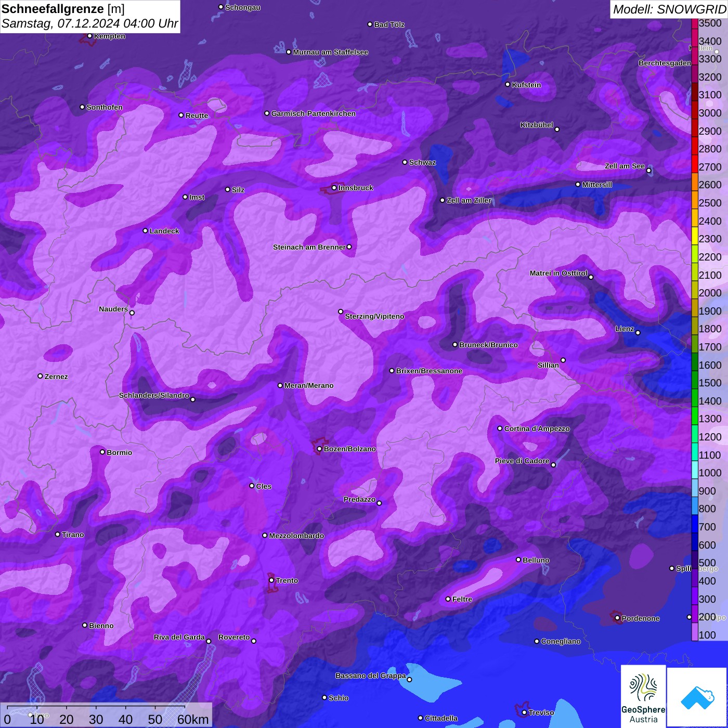728x728 pixels.
Task: Click the 'Schneefallgrenze [m]' map title
Action: [63, 9]
